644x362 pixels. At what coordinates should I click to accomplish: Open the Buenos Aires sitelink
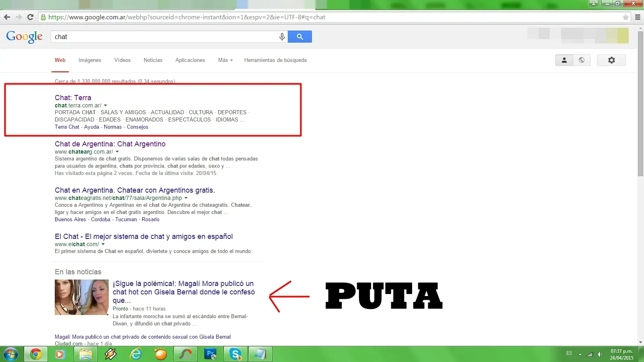click(70, 219)
